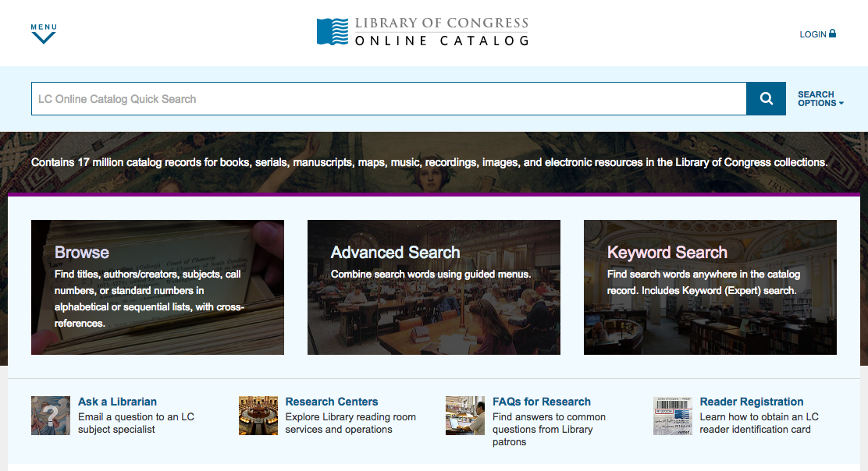Click the FAQs for Research thumbnail image
Viewport: 868px width, 471px height.
pos(465,416)
